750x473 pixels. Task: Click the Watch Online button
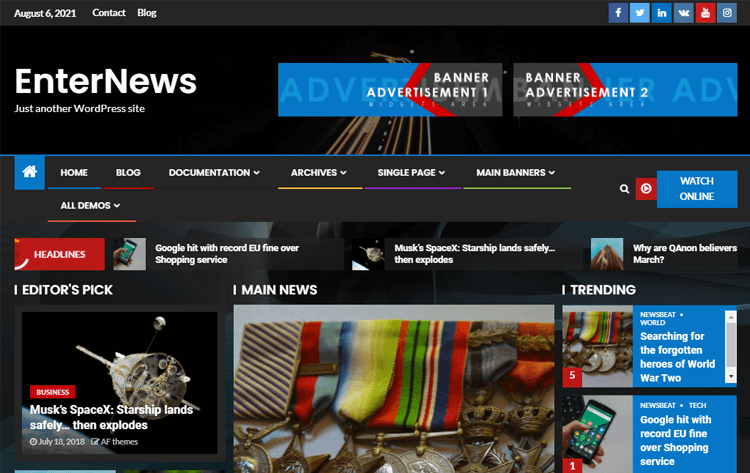(697, 189)
